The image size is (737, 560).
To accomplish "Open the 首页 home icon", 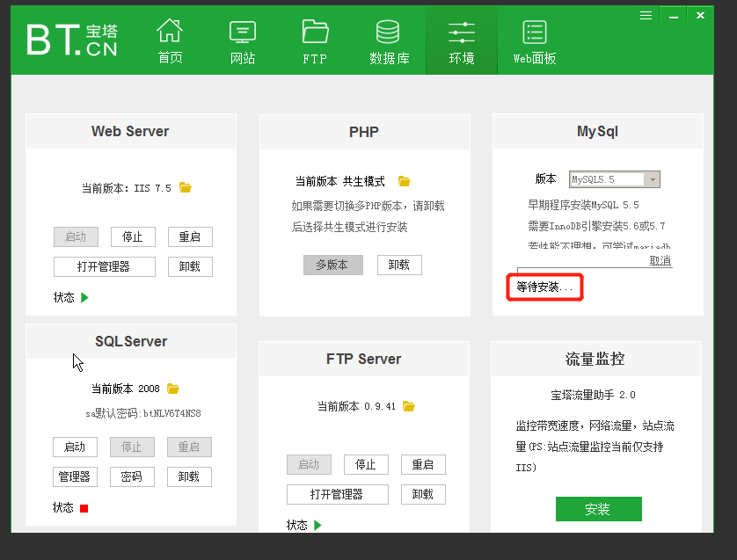I will tap(170, 40).
